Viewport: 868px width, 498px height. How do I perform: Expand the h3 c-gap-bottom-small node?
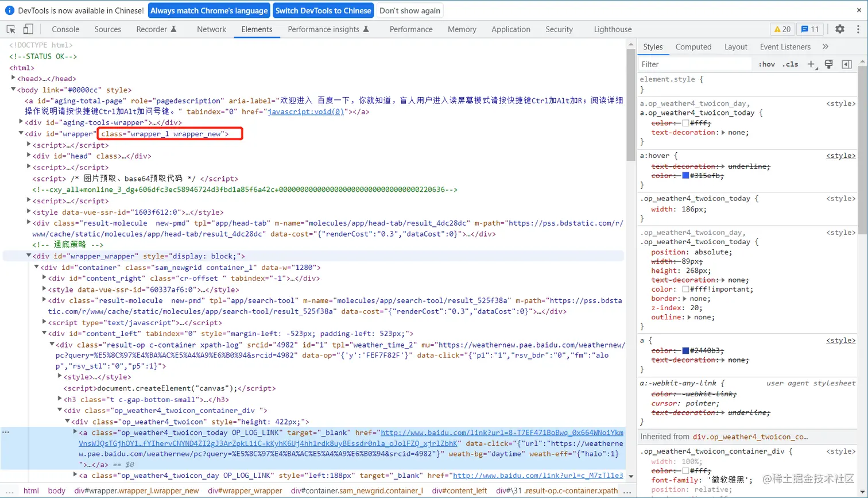(x=60, y=399)
